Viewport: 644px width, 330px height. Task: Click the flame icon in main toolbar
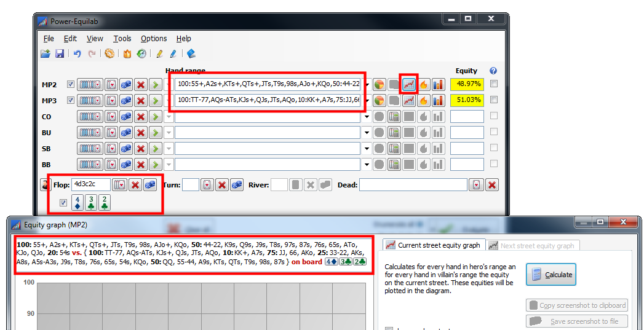tap(127, 53)
